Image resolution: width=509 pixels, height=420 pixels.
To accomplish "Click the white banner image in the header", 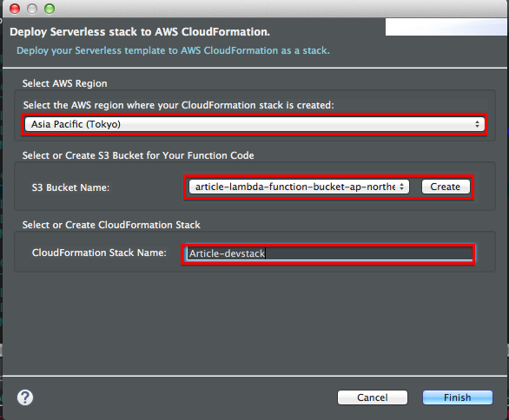I will tap(446, 27).
